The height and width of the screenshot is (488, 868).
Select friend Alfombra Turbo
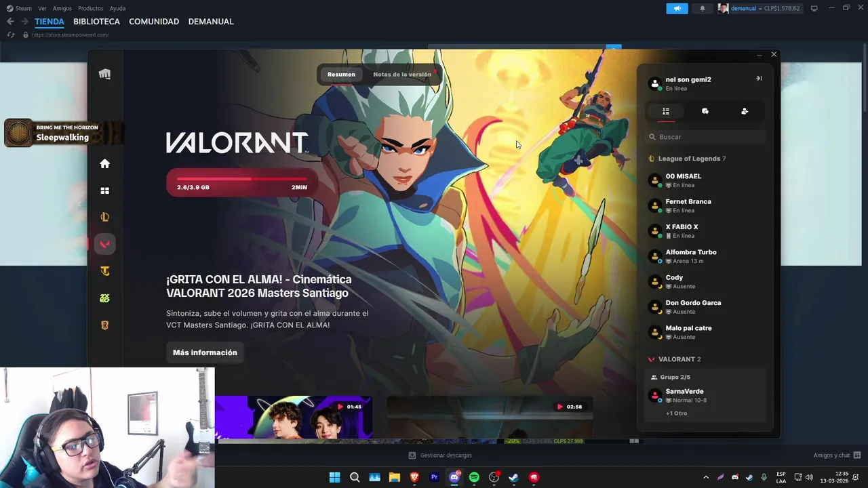coord(705,256)
